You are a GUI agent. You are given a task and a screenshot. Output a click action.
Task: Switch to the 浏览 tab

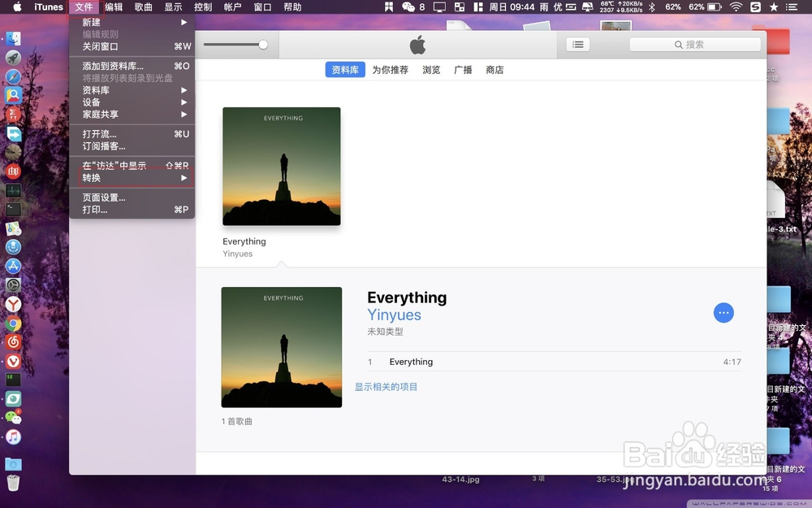click(431, 69)
